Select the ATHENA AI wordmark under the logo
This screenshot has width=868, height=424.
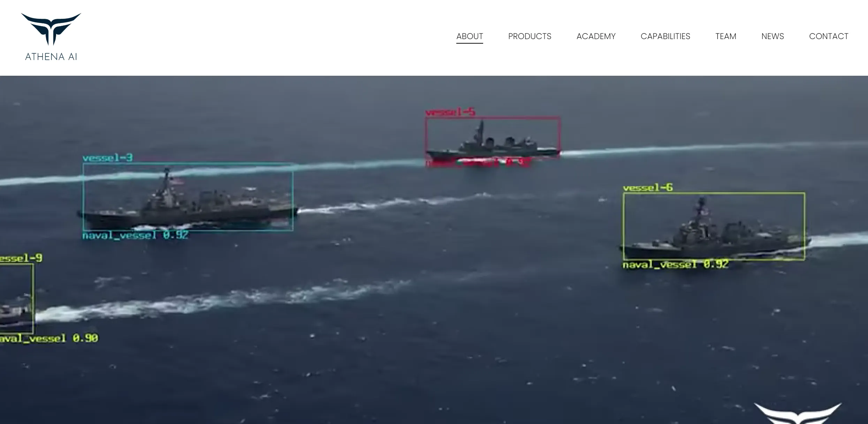pos(51,56)
